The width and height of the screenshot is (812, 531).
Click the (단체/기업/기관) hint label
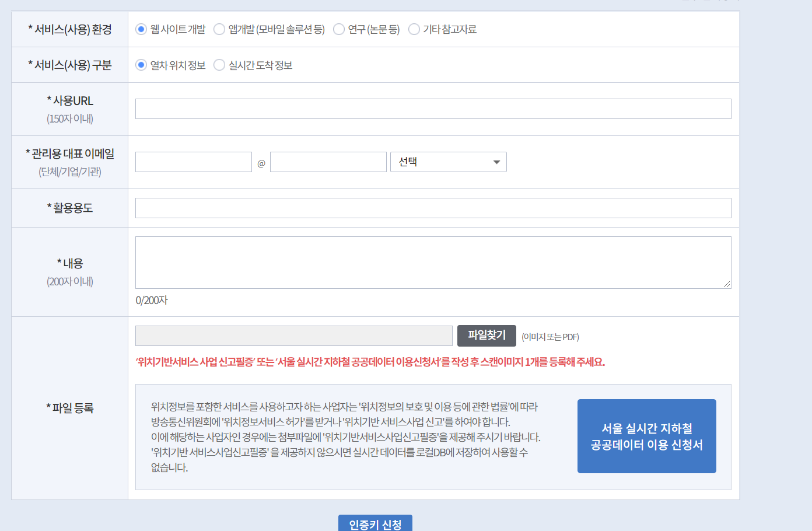pyautogui.click(x=70, y=172)
